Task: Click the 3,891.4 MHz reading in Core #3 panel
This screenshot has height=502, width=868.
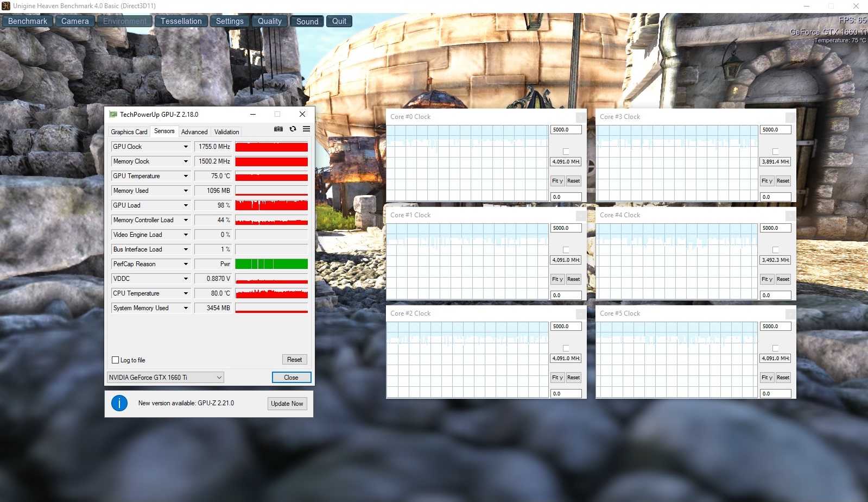Action: point(776,162)
